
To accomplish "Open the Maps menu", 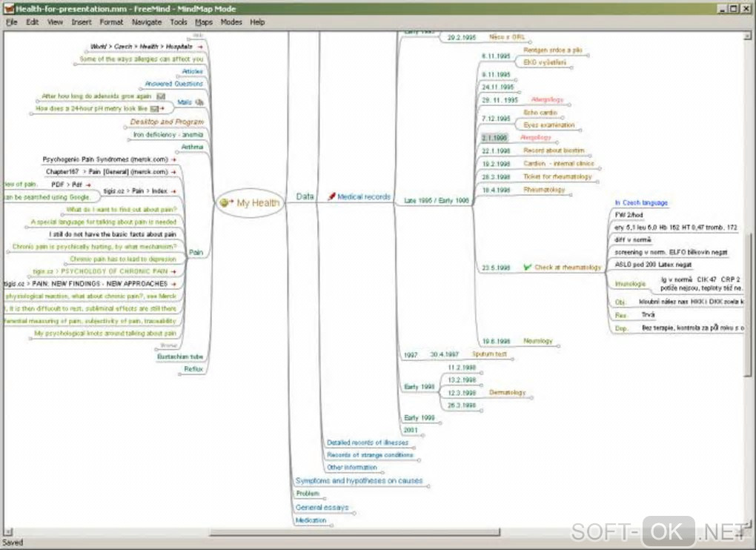I will (204, 22).
